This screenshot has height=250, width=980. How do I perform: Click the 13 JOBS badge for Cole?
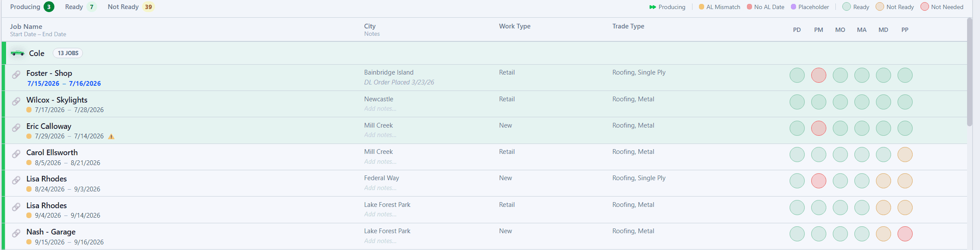tap(68, 53)
